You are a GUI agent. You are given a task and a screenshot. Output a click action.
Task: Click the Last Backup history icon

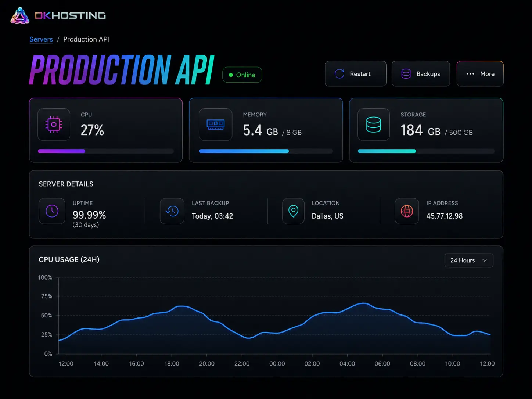pyautogui.click(x=172, y=211)
